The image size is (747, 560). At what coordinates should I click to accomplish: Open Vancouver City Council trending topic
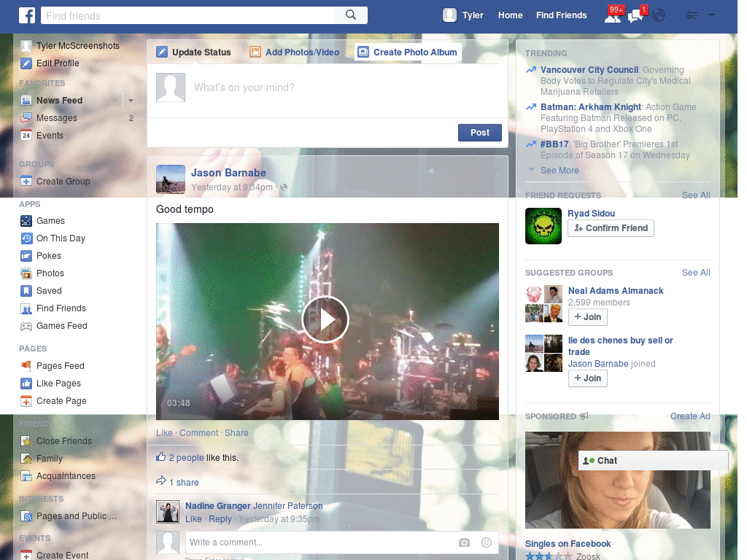[x=589, y=70]
